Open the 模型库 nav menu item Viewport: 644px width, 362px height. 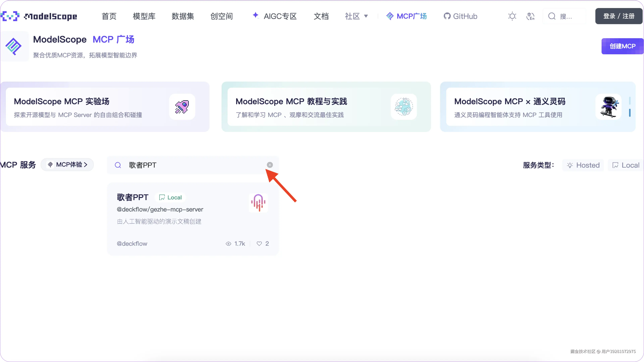pyautogui.click(x=144, y=16)
